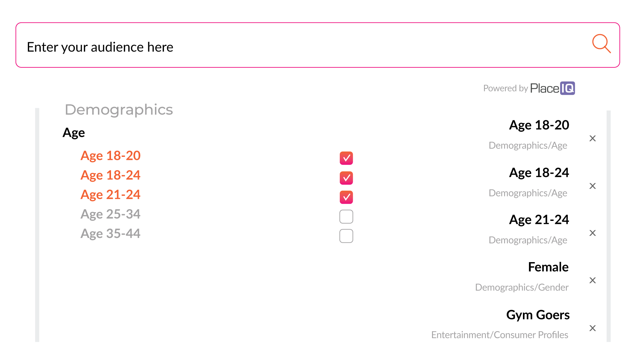Uncheck the Age 18-24 checkbox
644x362 pixels.
pyautogui.click(x=346, y=178)
